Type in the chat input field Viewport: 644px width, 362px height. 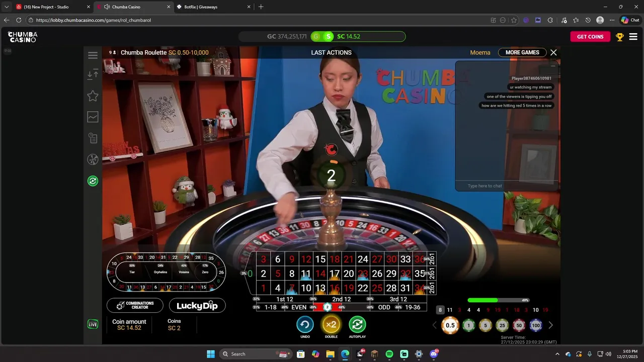[x=507, y=186]
